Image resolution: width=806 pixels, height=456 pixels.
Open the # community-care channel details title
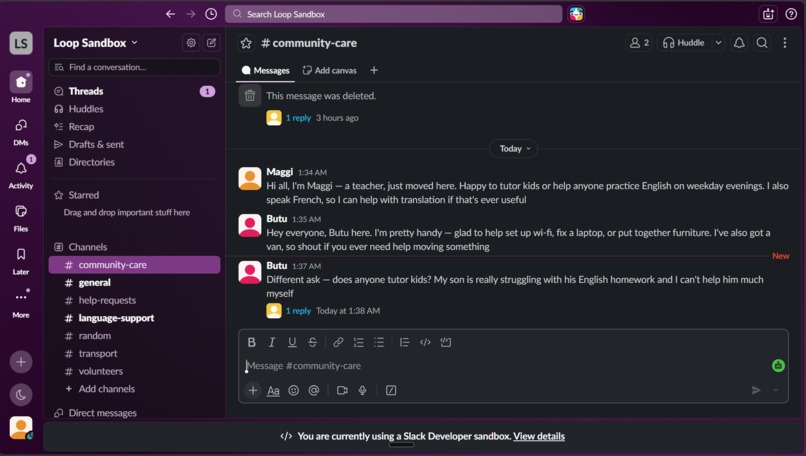click(309, 43)
